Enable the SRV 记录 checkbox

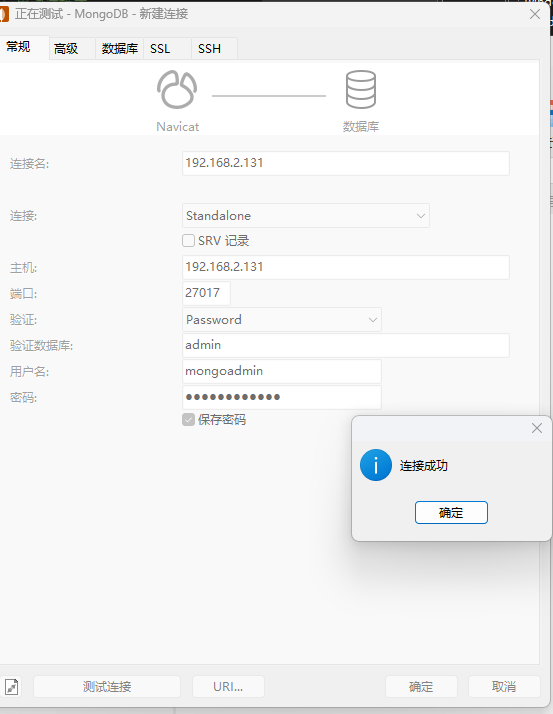[x=188, y=240]
